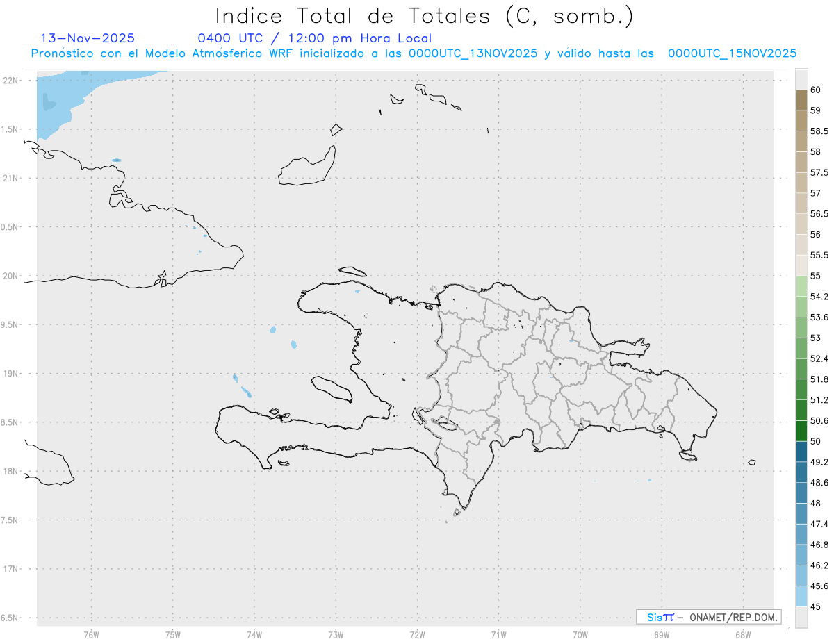The width and height of the screenshot is (834, 644).
Task: Click the dark brown swatch between 59 and 60
Action: 801,100
